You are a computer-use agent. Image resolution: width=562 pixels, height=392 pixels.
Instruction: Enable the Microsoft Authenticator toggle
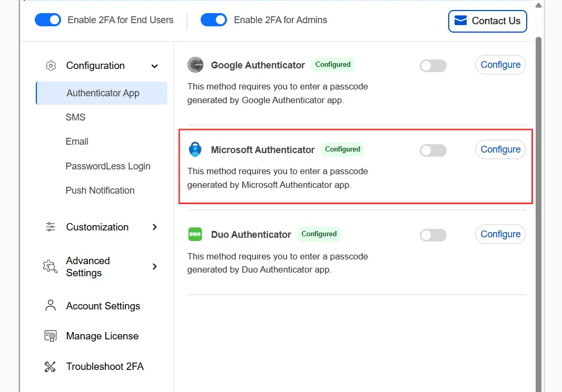(x=433, y=150)
